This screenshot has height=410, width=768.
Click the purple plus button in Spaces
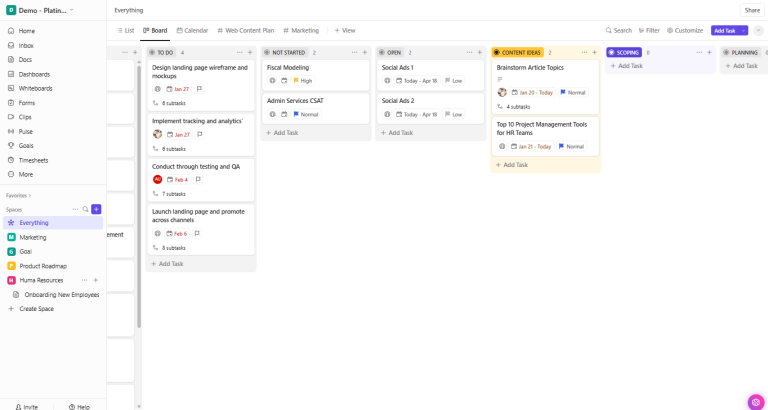coord(96,209)
